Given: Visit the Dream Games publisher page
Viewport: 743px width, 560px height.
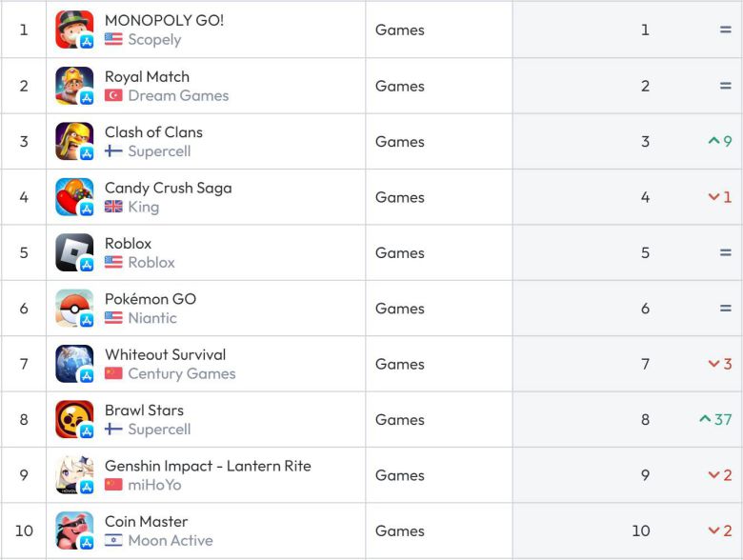Looking at the screenshot, I should pyautogui.click(x=178, y=95).
